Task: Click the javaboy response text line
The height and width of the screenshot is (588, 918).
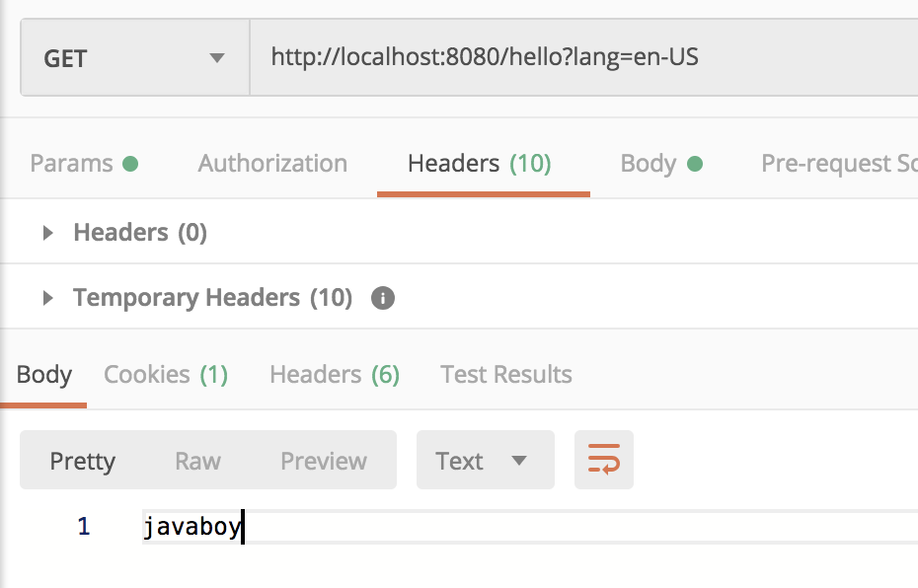Action: point(192,528)
